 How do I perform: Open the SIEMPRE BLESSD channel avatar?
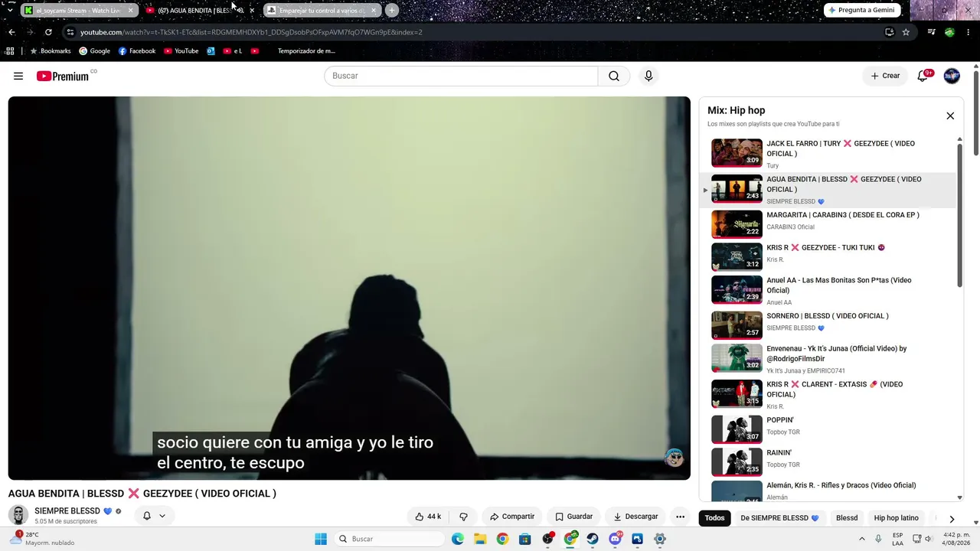(18, 516)
